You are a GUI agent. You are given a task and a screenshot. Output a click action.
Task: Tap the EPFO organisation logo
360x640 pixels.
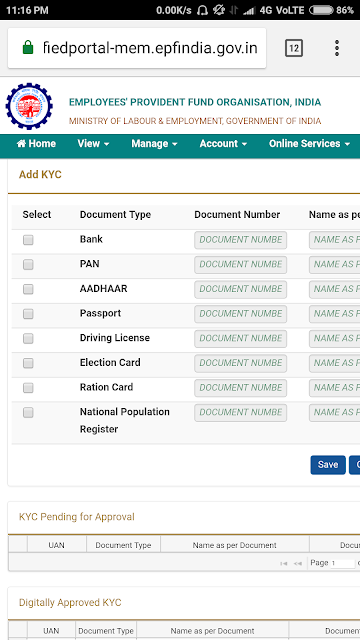coord(29,106)
